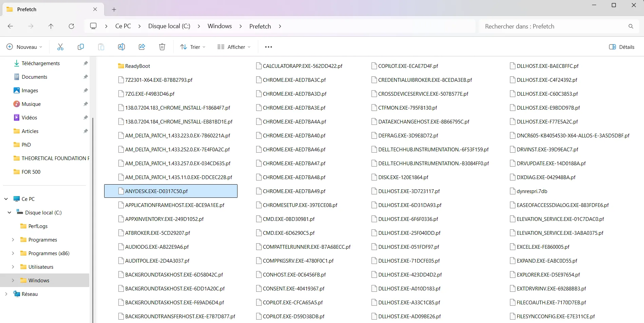
Task: Select the EXCEL.EXE-FE860005.pf file
Action: [x=543, y=247]
